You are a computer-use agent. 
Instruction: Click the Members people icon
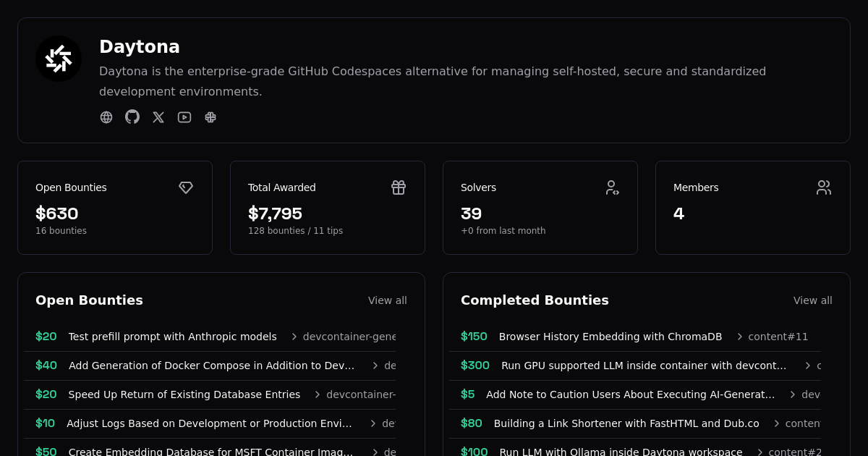(824, 187)
